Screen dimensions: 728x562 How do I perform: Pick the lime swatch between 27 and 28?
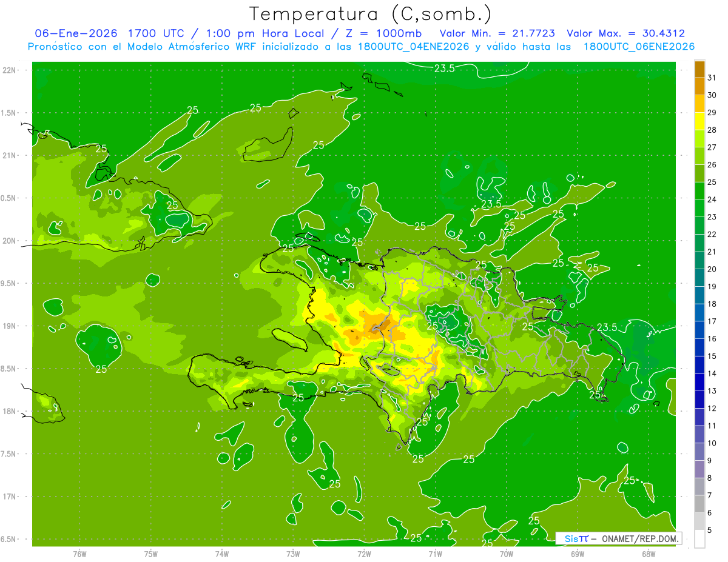[x=699, y=138]
